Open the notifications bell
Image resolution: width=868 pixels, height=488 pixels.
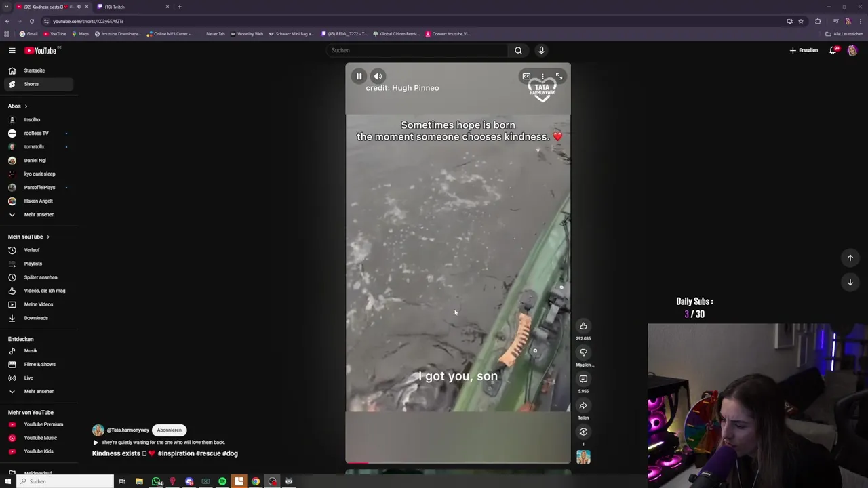(x=833, y=50)
